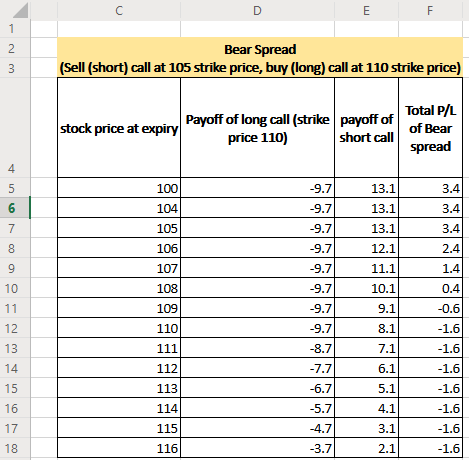
Task: Select long call payoff -3.7
Action: [x=257, y=448]
